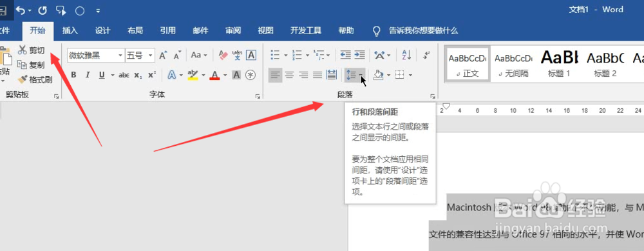Justify the paragraph text

(x=317, y=75)
